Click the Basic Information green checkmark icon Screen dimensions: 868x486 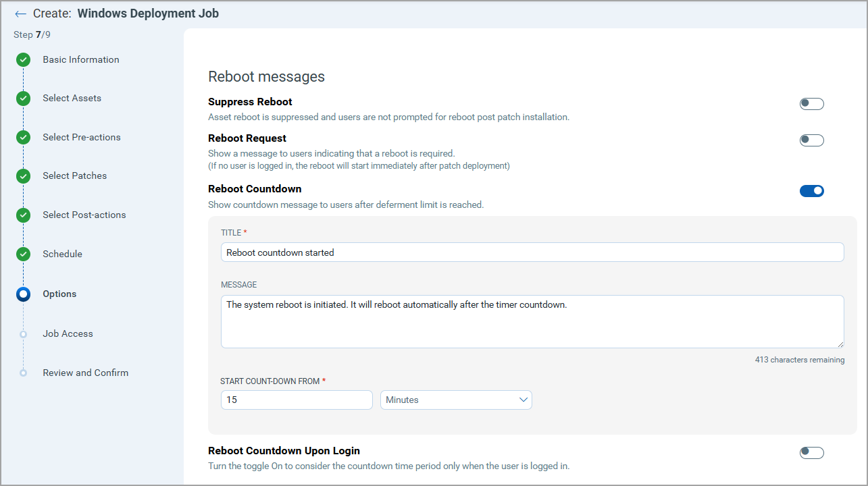click(x=24, y=60)
